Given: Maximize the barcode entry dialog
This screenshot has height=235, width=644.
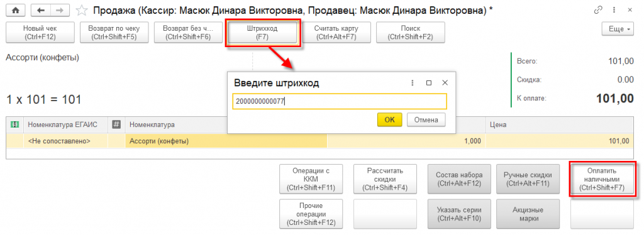Looking at the screenshot, I should 429,83.
